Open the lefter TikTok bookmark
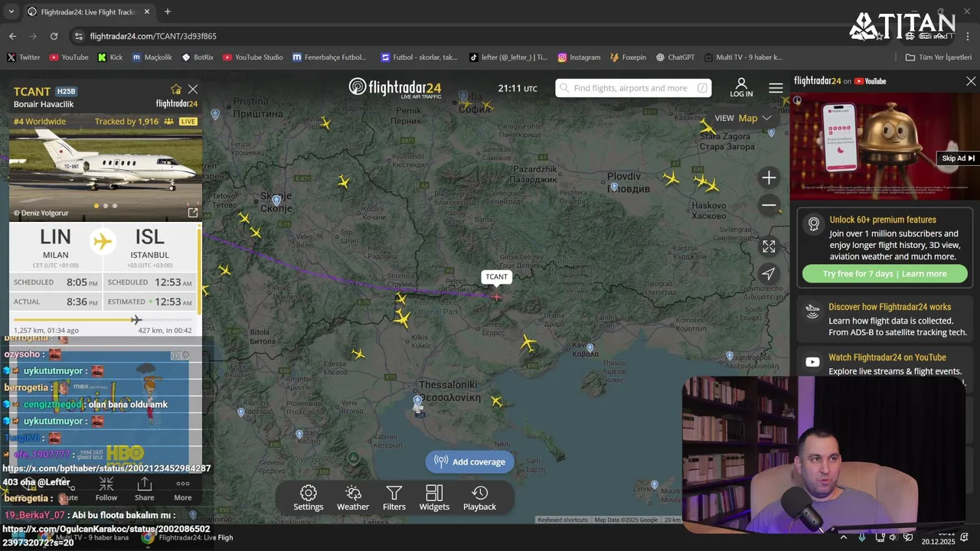 (x=508, y=57)
